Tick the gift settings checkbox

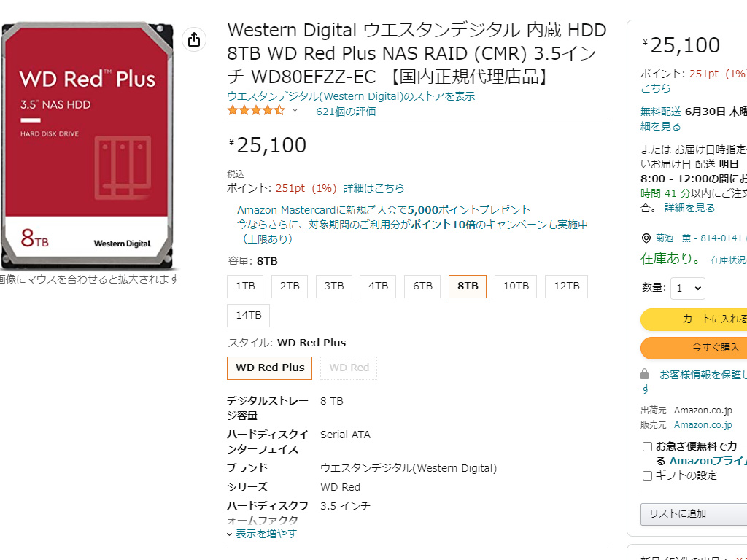647,475
